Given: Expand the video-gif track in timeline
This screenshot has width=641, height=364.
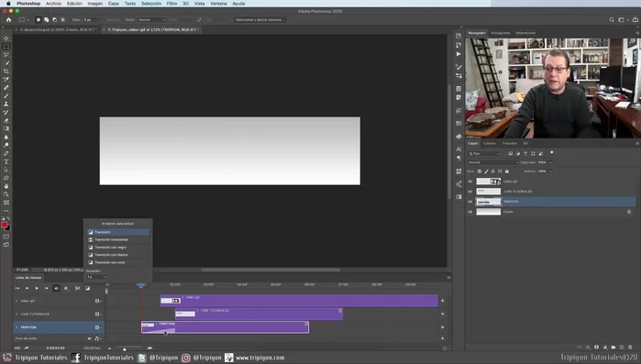Looking at the screenshot, I should (x=17, y=301).
